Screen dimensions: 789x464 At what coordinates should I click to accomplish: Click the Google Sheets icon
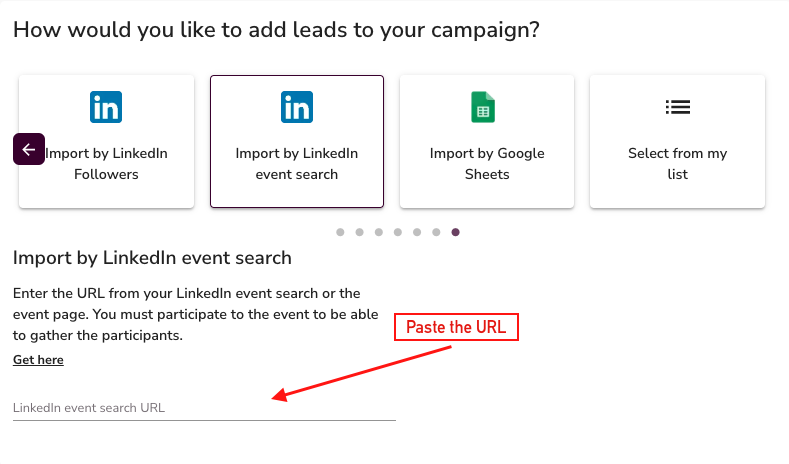click(x=484, y=107)
